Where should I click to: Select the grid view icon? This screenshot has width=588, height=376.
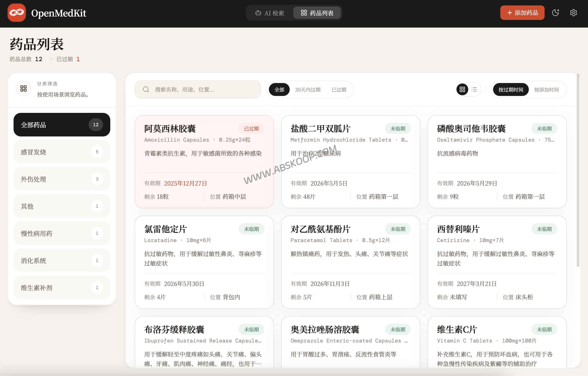coord(462,90)
